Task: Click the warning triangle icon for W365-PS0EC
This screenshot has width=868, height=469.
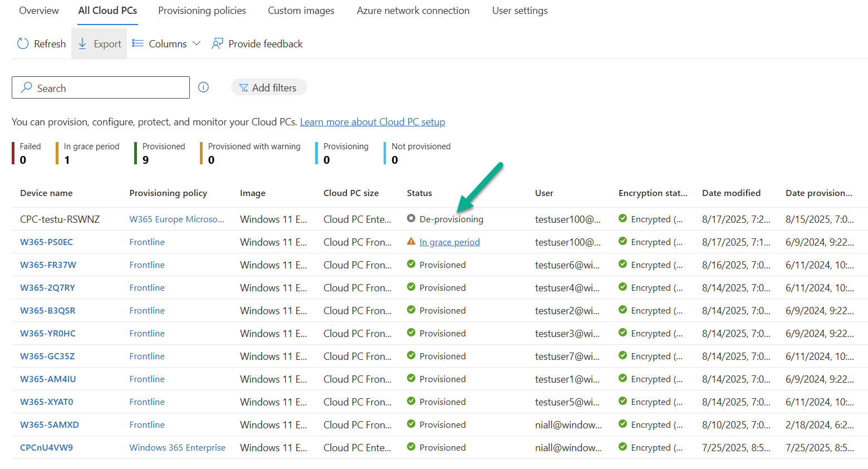Action: tap(411, 242)
